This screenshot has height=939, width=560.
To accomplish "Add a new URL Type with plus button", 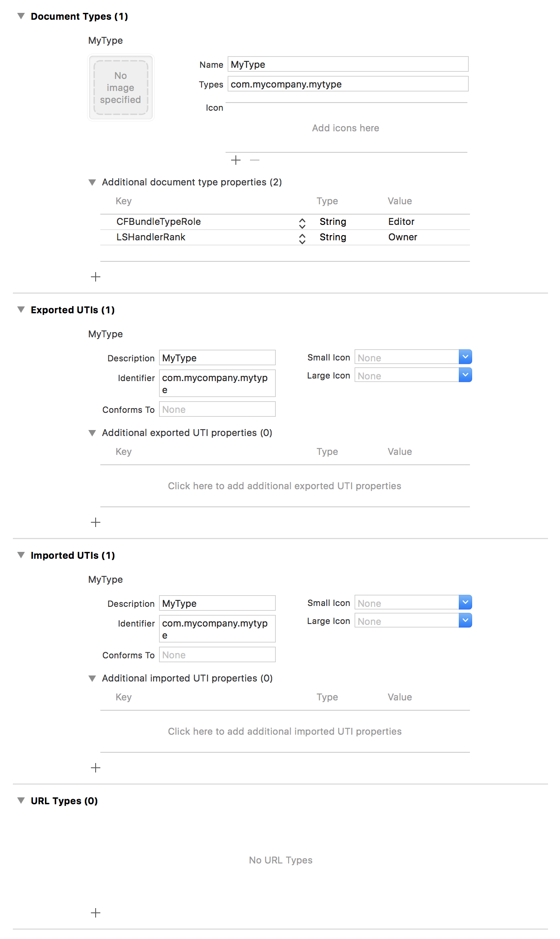I will (x=96, y=913).
